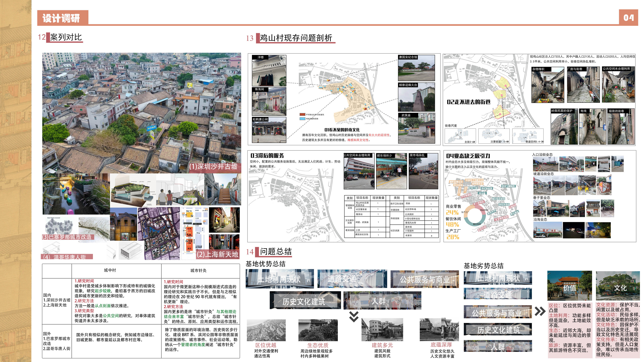Click the double right chevron beside 公共服务与商业
This screenshot has height=362, width=644.
coord(540,311)
